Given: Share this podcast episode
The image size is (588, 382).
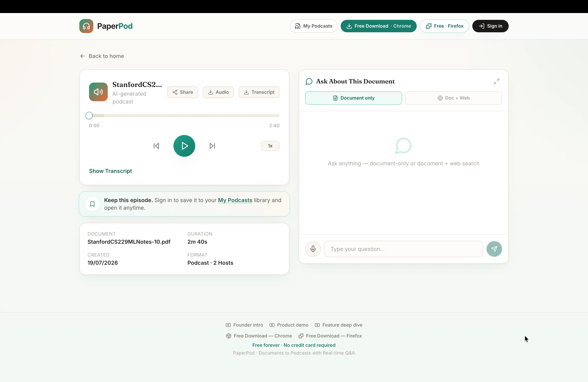Looking at the screenshot, I should 183,92.
